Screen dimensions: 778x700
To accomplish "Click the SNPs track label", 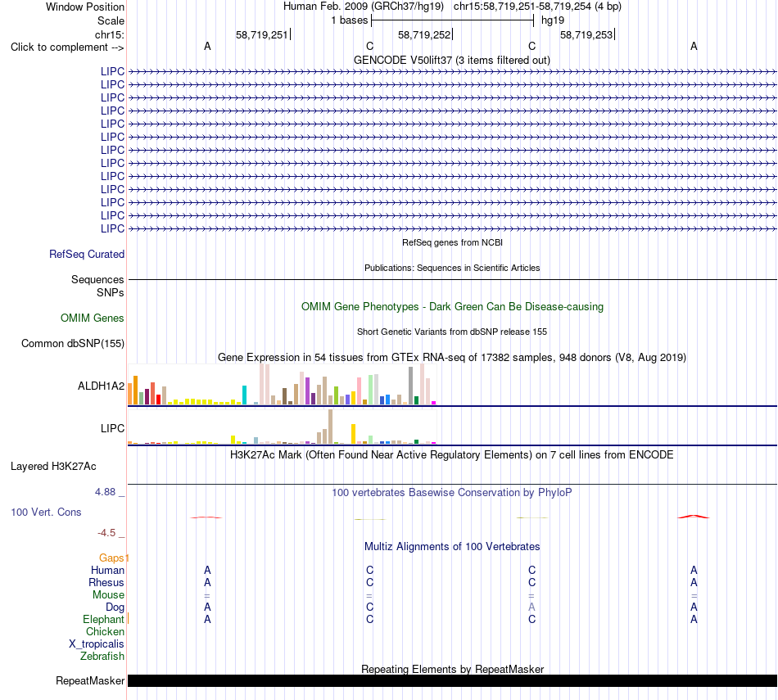I will [111, 293].
